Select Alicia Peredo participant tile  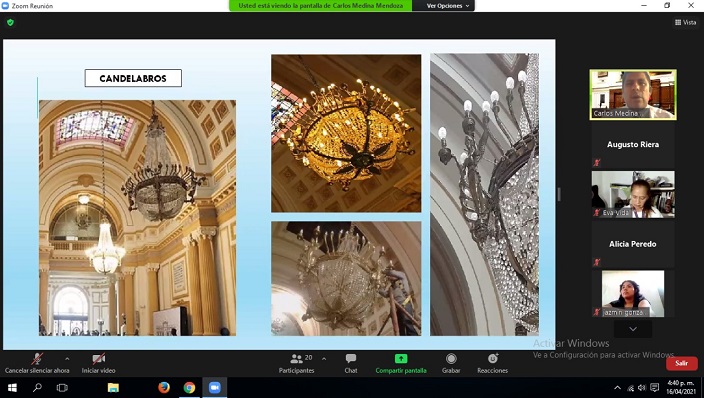click(633, 244)
